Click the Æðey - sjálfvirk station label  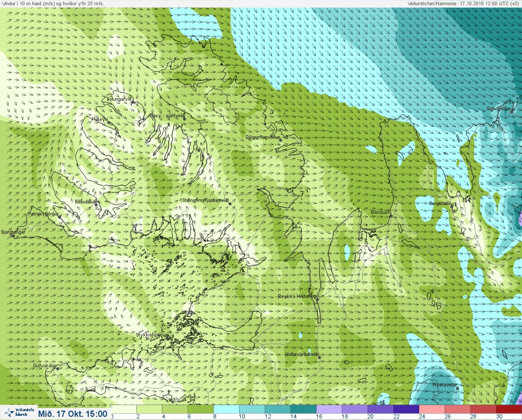167,116
